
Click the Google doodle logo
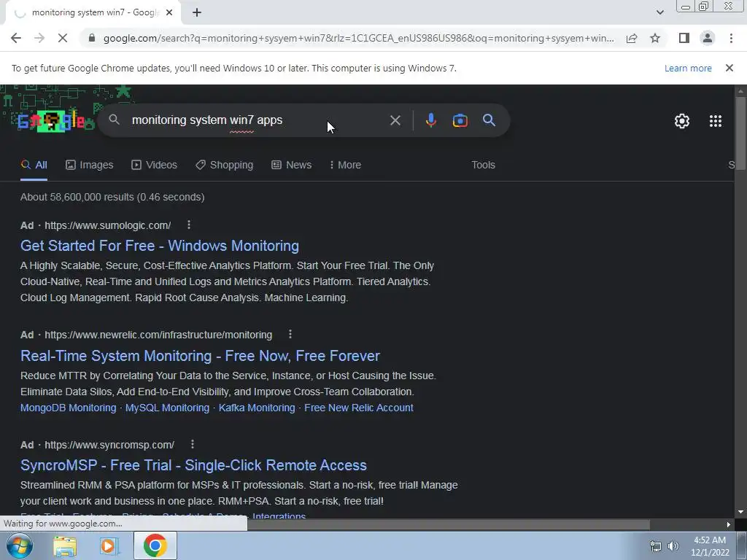[50, 121]
